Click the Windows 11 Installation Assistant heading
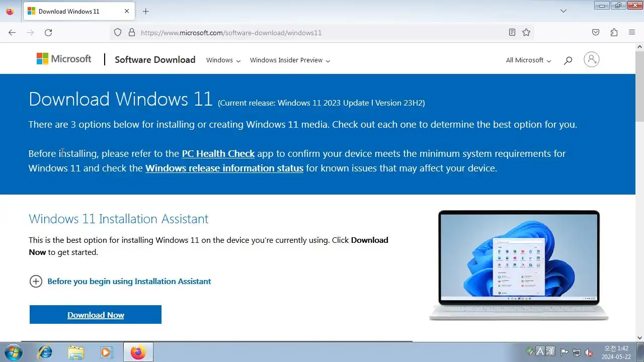Viewport: 644px width, 362px height. 119,219
